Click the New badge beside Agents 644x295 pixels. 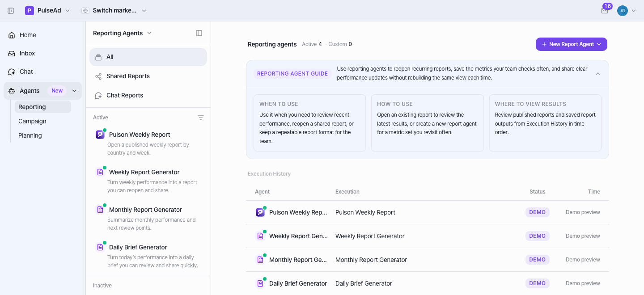click(x=57, y=91)
